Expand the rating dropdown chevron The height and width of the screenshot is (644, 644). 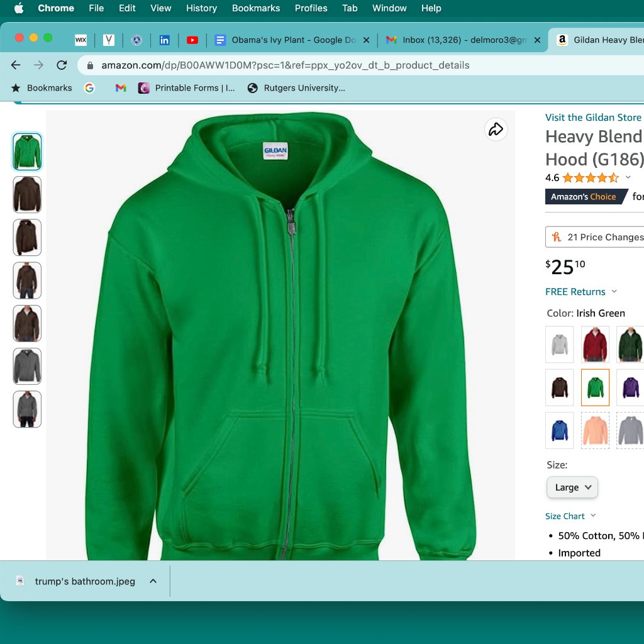pyautogui.click(x=628, y=177)
